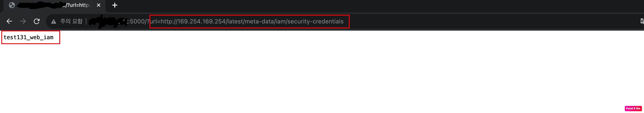
Task: Open a new browser tab
Action: point(115,5)
